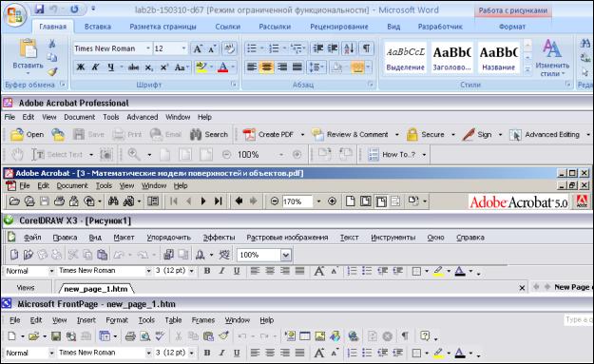Screen dimensions: 594x364
Task: Toggle Show paragraph marks (¶) in Word ribbon
Action: pyautogui.click(x=366, y=48)
